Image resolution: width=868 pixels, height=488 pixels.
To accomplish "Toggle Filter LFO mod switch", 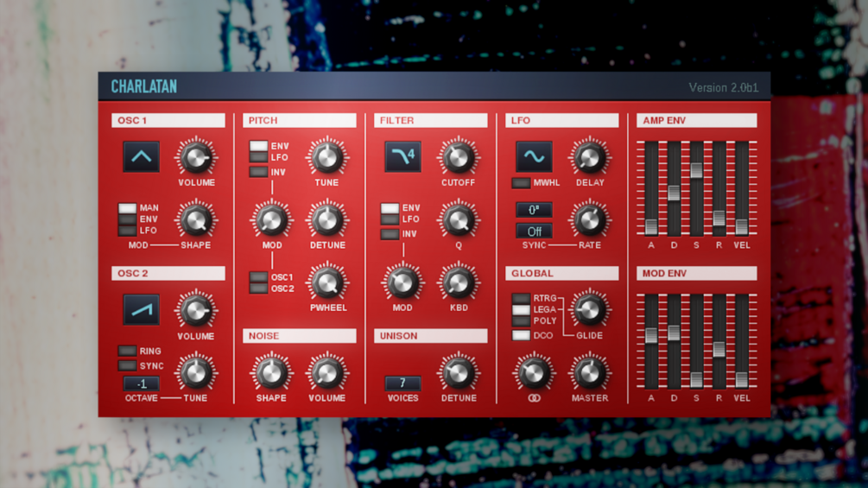I will (x=390, y=219).
